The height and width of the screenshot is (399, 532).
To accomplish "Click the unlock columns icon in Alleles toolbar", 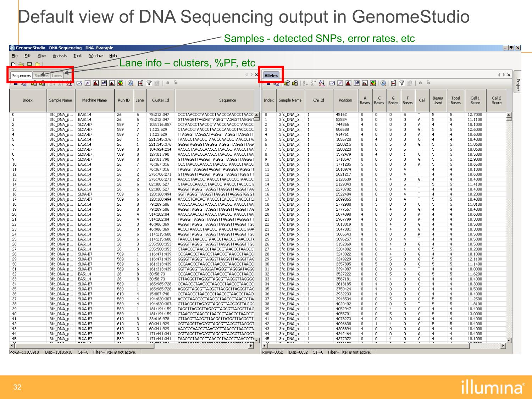I will 428,83.
